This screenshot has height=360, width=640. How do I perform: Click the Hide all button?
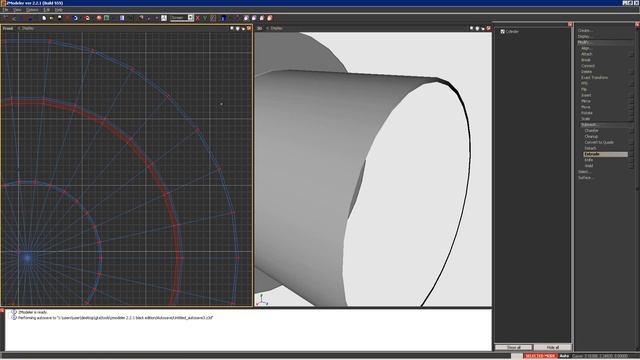pyautogui.click(x=552, y=347)
